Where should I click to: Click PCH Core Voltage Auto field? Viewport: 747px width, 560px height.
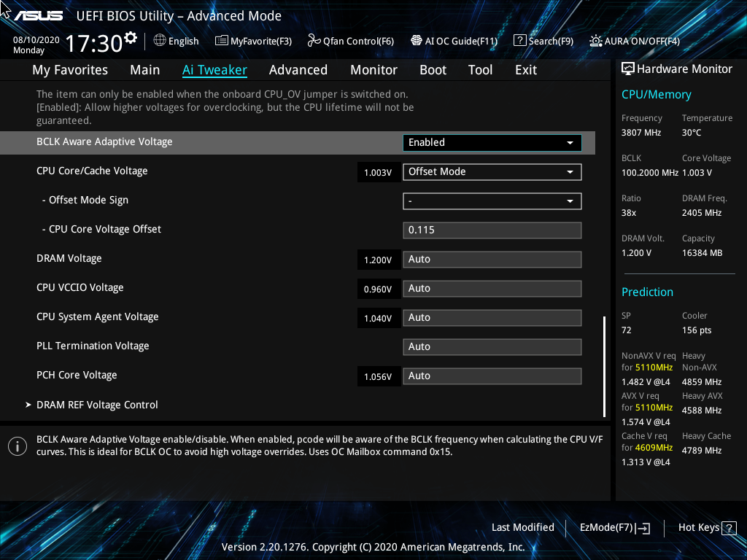492,376
